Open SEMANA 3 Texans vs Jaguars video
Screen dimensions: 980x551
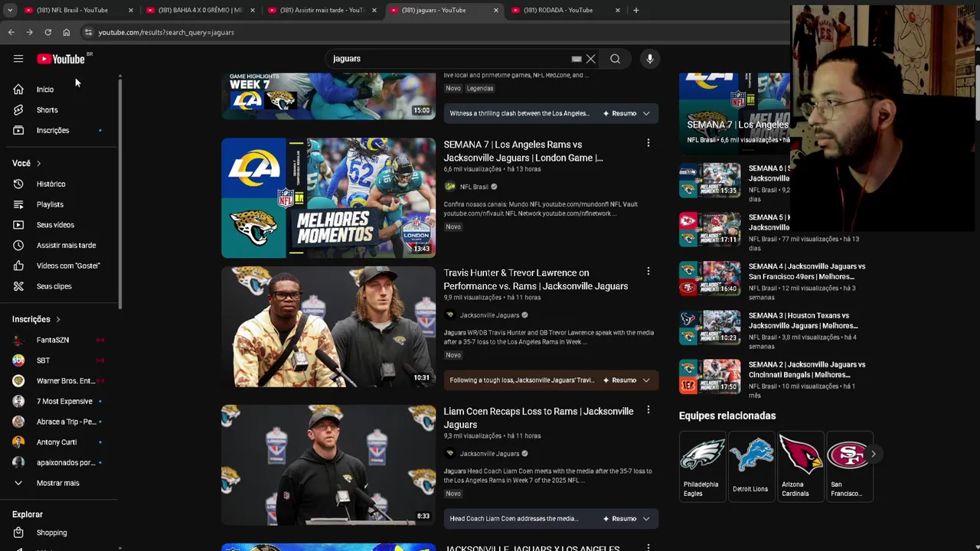click(x=802, y=321)
